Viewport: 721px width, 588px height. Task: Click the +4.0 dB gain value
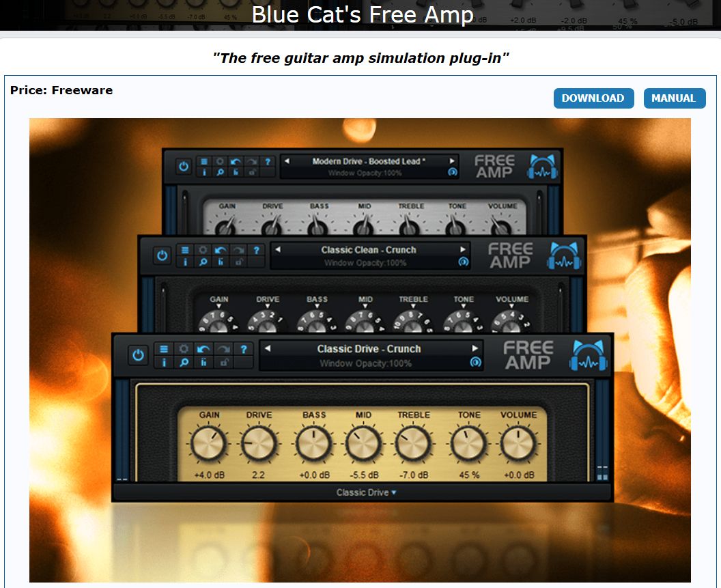point(209,475)
